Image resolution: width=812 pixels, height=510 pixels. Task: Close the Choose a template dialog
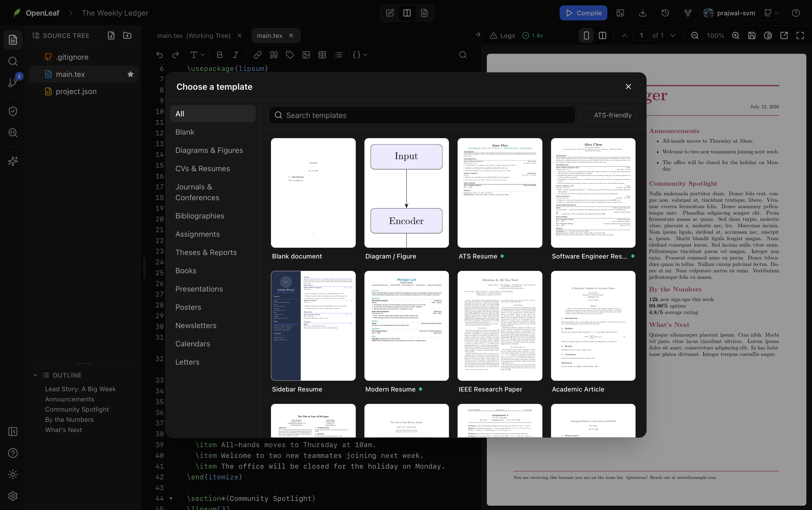point(628,87)
